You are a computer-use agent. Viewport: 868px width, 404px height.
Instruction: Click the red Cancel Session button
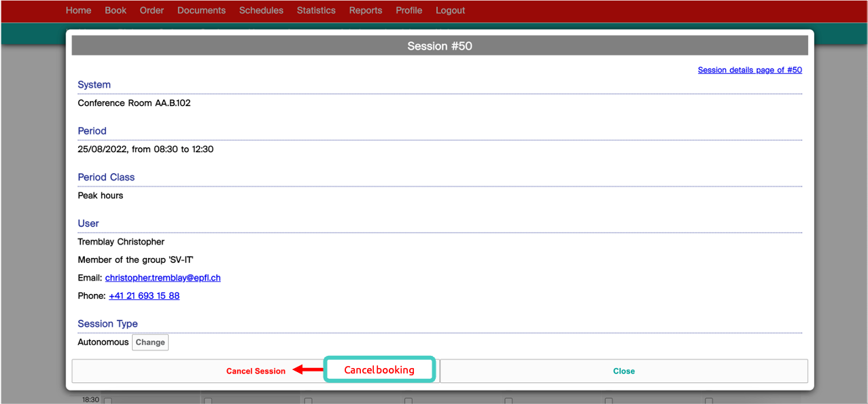coord(256,371)
